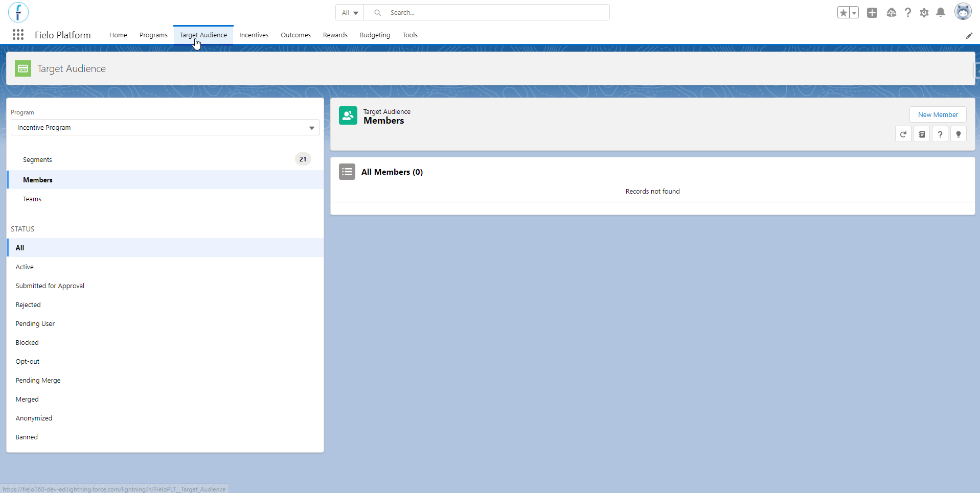
Task: Click the Favorites star icon
Action: [x=844, y=13]
